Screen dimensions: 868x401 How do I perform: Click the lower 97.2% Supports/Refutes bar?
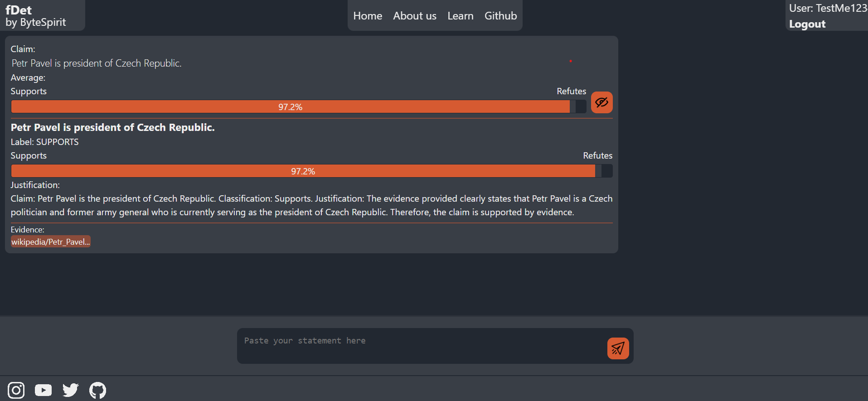pyautogui.click(x=303, y=171)
